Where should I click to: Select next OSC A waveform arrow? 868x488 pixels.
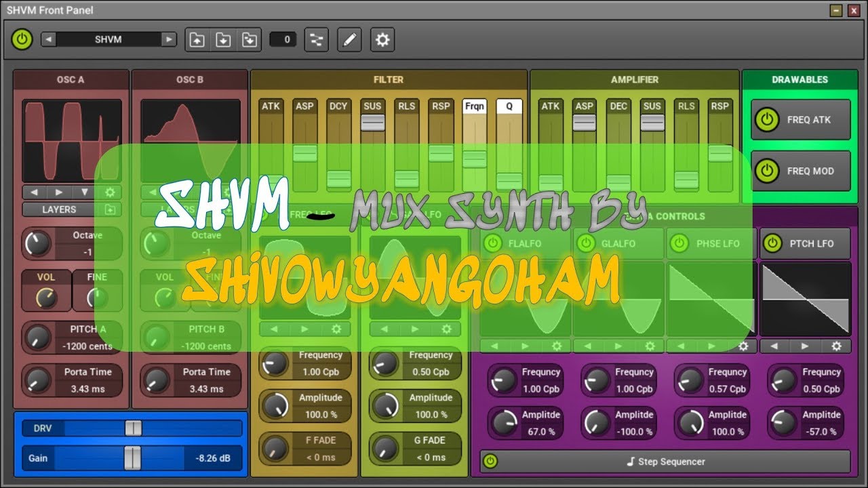(59, 192)
